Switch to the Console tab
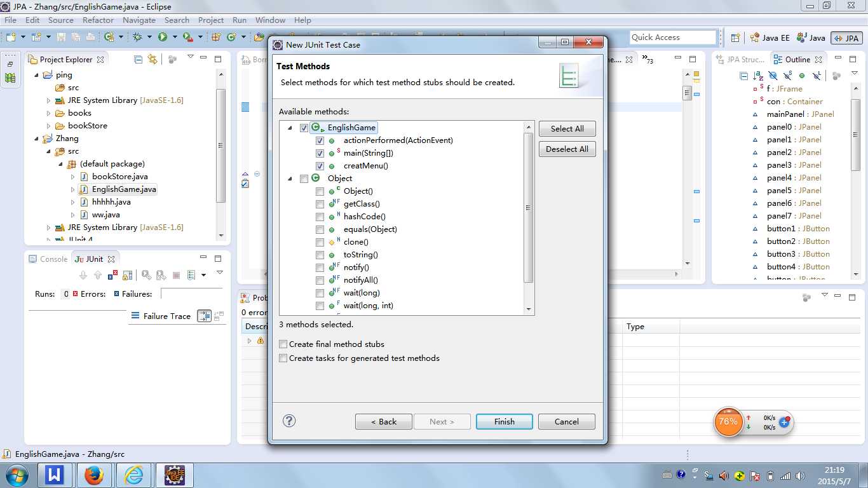868x488 pixels. [48, 259]
